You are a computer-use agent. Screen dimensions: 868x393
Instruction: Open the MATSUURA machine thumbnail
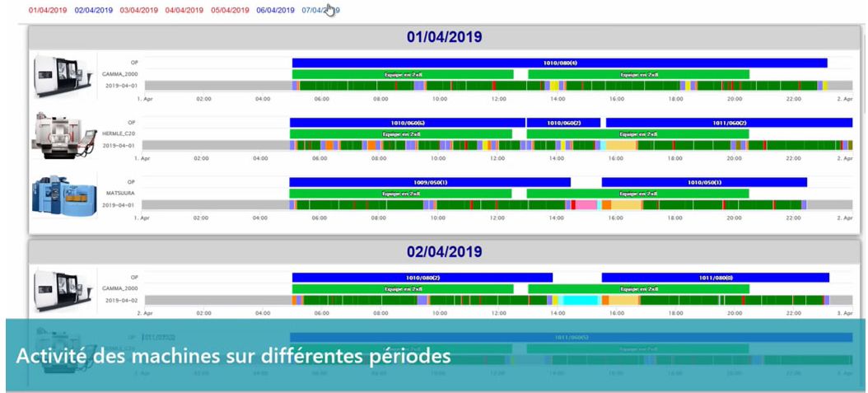pos(58,194)
